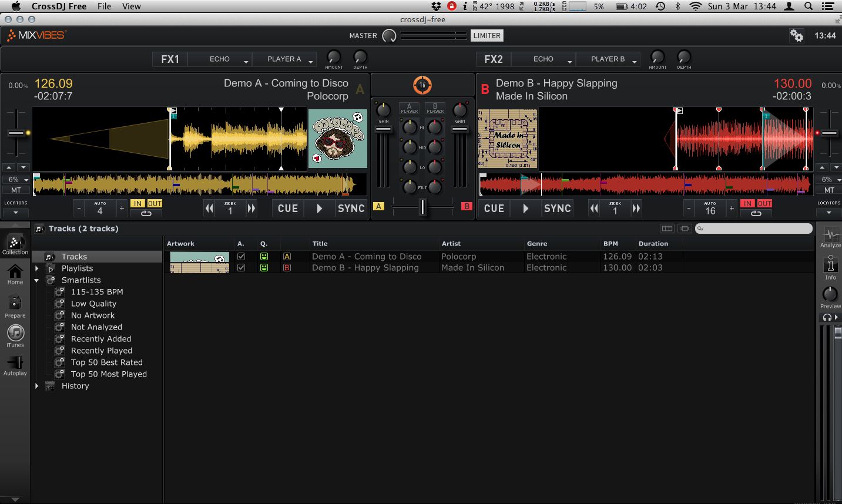842x504 pixels.
Task: Open the View menu
Action: [x=132, y=6]
